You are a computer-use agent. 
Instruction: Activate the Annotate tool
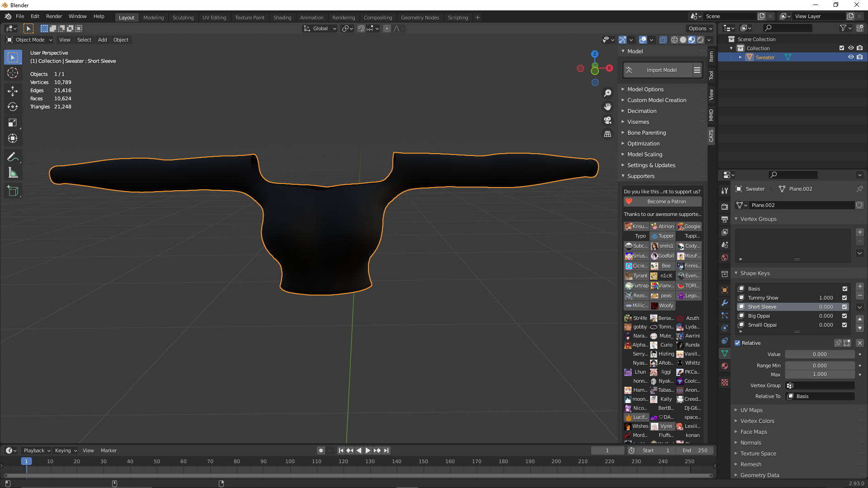click(13, 157)
